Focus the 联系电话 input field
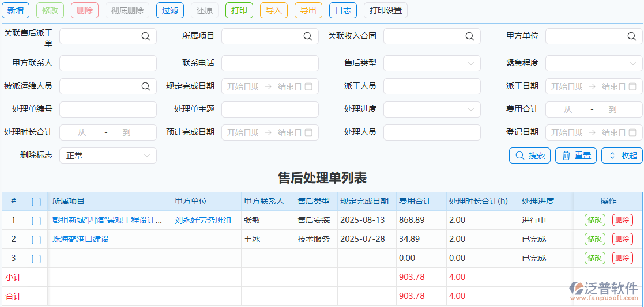The image size is (644, 307). click(x=270, y=63)
